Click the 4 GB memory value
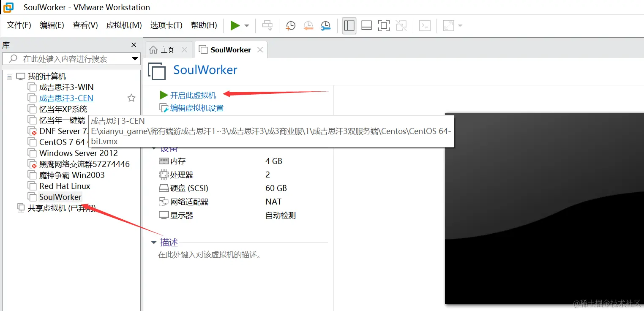The height and width of the screenshot is (311, 644). 273,161
